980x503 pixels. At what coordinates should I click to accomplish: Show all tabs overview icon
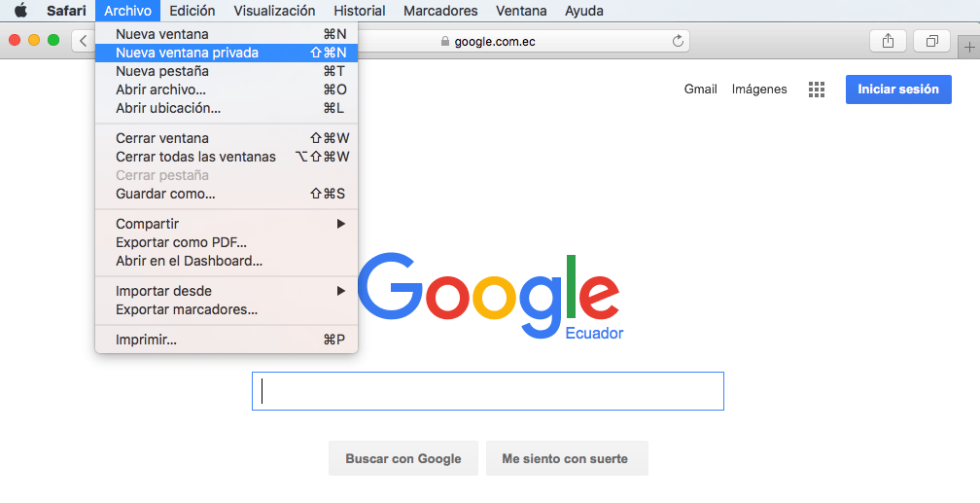point(931,41)
